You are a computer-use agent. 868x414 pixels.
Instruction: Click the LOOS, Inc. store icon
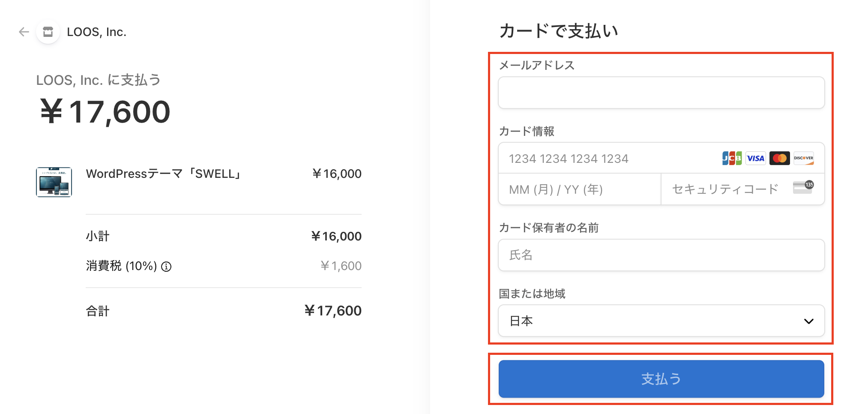click(x=48, y=32)
